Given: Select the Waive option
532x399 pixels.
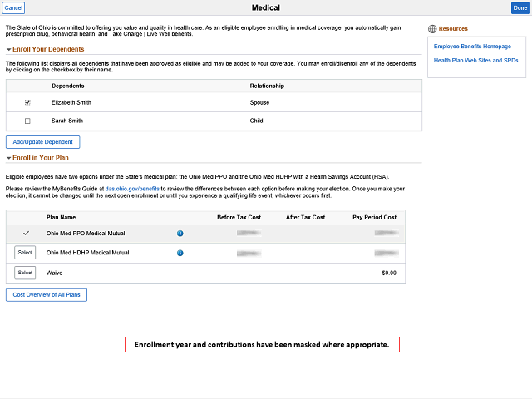Looking at the screenshot, I should tap(25, 273).
